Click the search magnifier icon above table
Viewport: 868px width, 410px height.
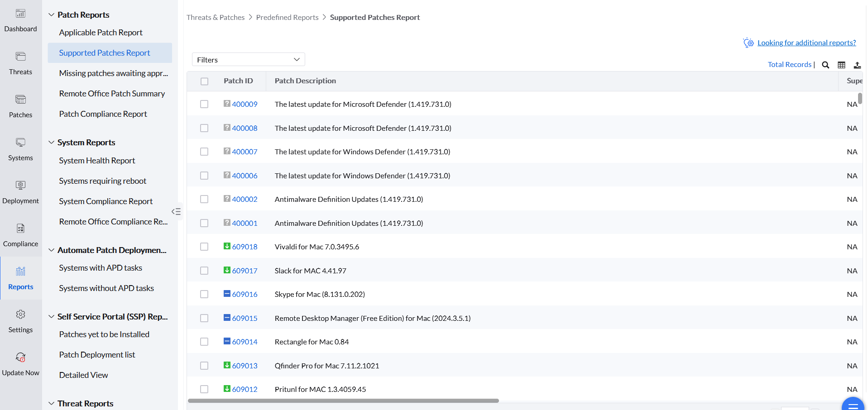coord(825,65)
